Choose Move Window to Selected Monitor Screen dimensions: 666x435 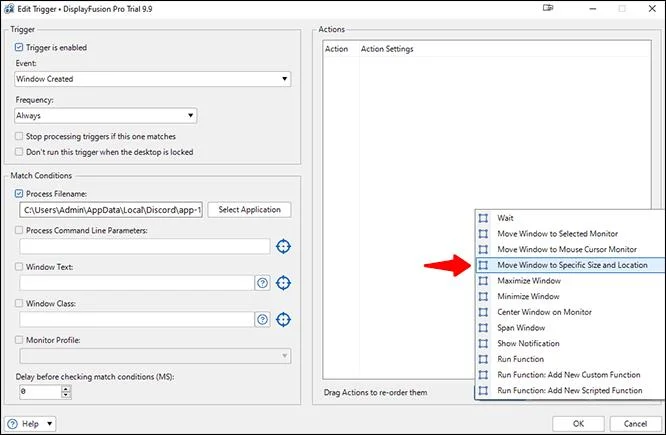[570, 234]
